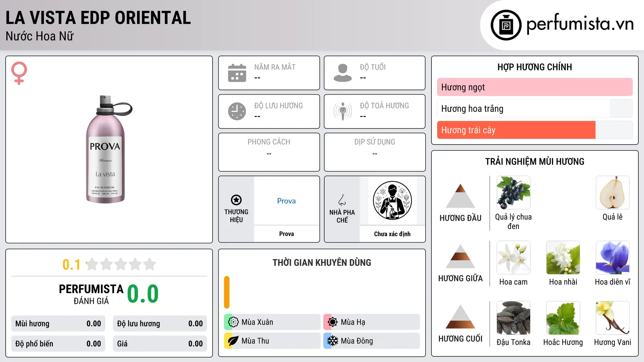The width and height of the screenshot is (644, 362).
Task: Click the Độ lưu hương score row
Action: (x=160, y=324)
